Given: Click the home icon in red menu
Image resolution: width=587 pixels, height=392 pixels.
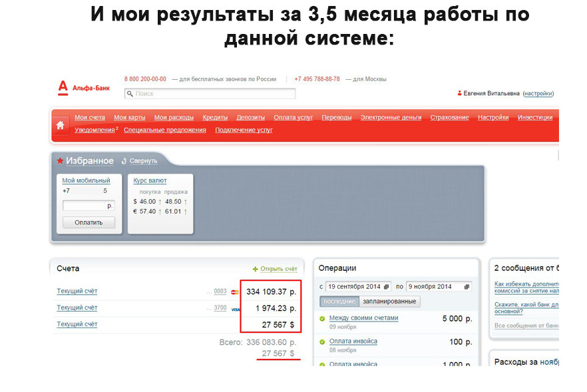Looking at the screenshot, I should click(61, 125).
